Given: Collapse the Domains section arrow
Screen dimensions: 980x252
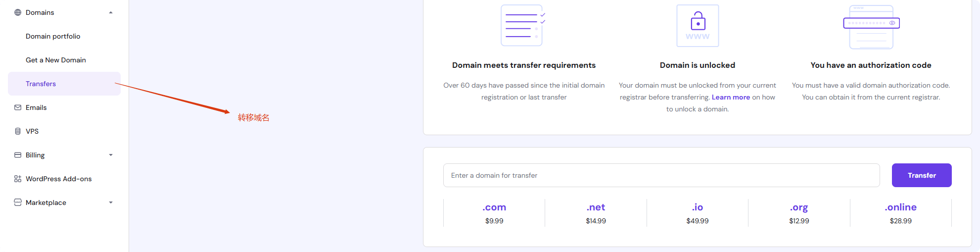Looking at the screenshot, I should click(111, 12).
